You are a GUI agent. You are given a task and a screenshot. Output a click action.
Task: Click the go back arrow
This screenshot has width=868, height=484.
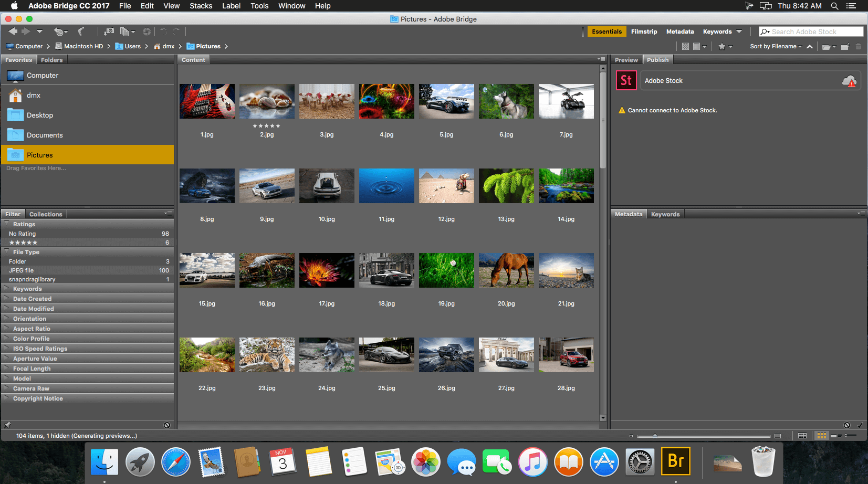tap(13, 31)
